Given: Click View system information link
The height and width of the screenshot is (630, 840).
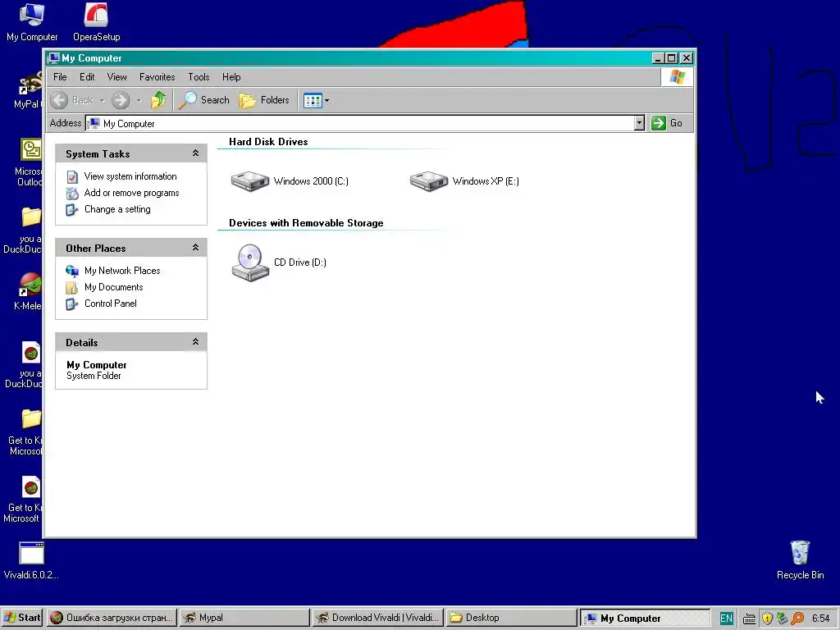Looking at the screenshot, I should coord(130,176).
